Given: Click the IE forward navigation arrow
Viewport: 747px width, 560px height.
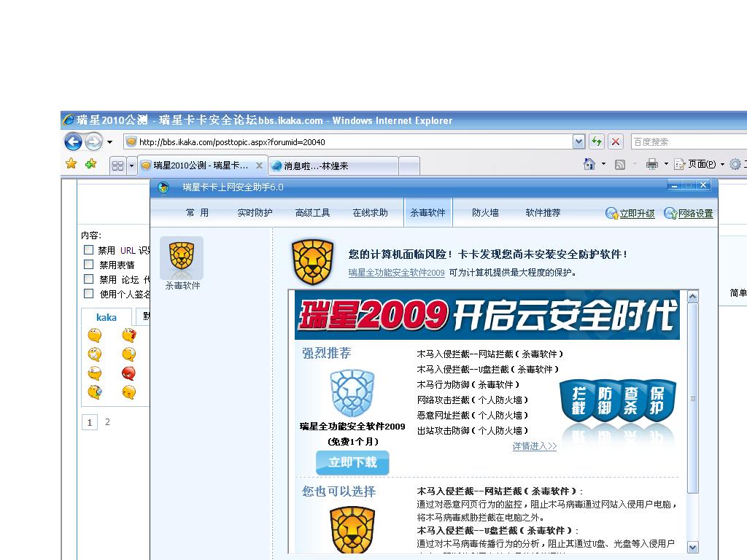Looking at the screenshot, I should pyautogui.click(x=94, y=141).
